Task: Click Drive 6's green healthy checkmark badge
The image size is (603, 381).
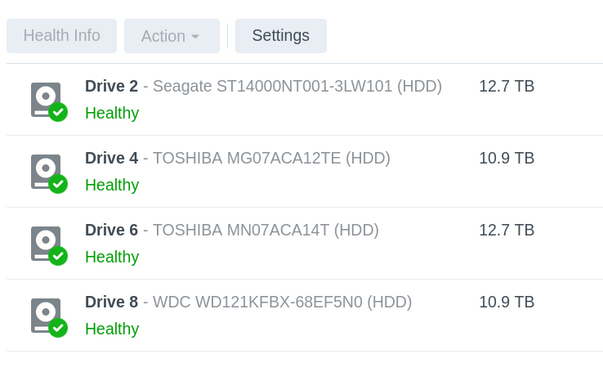Action: point(58,256)
